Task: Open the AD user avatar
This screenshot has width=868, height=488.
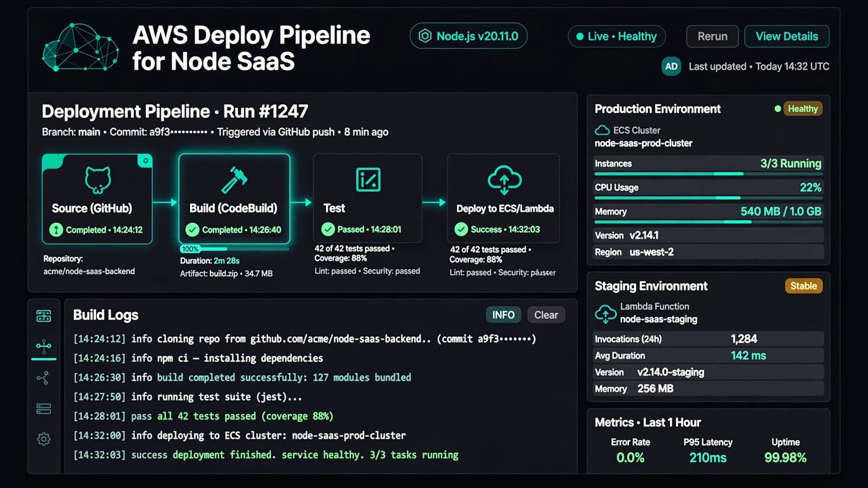Action: click(x=671, y=66)
